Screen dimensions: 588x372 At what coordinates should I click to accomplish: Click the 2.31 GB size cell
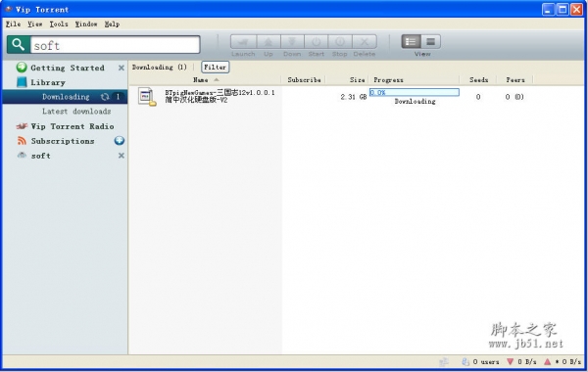pos(353,97)
